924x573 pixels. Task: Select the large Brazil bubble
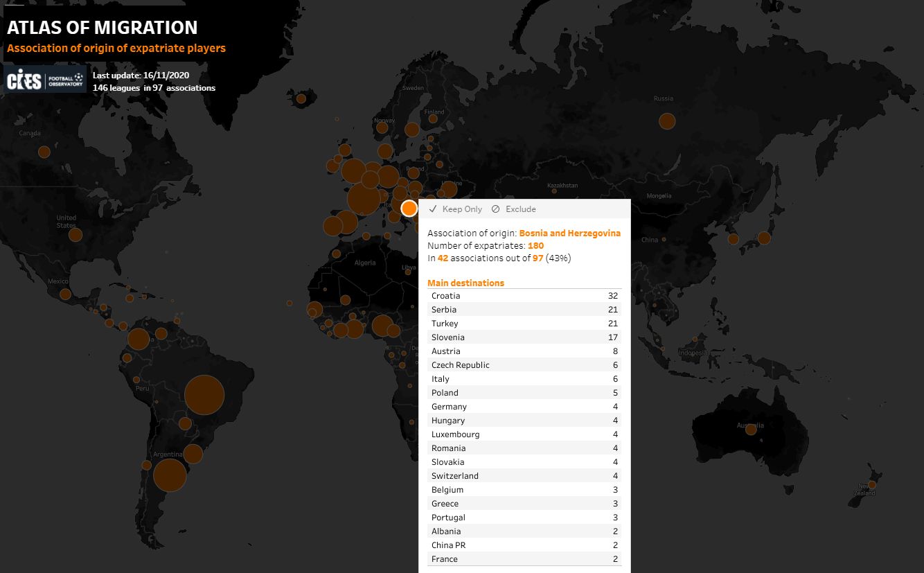204,395
